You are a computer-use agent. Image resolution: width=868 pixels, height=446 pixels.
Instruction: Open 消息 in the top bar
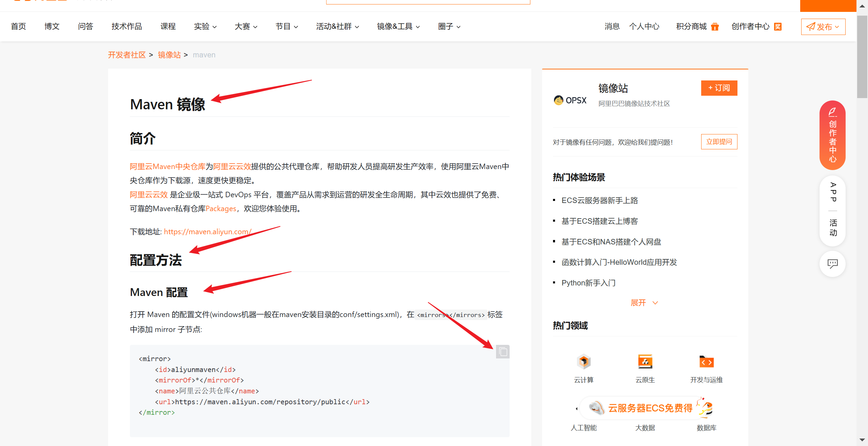(x=612, y=26)
